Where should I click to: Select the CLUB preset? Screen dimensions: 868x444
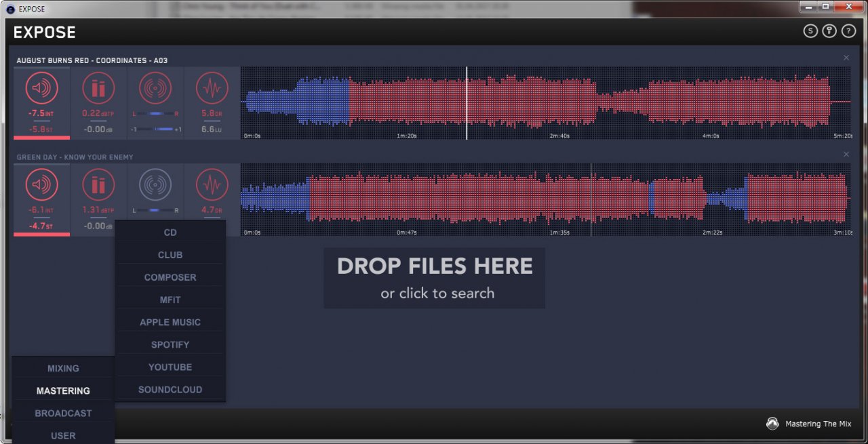[170, 255]
